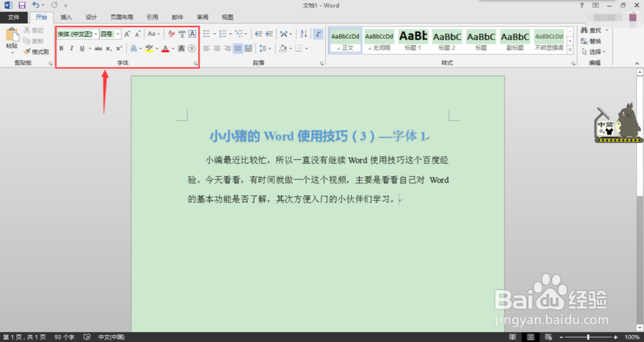
Task: Switch to the 插入 insert tab
Action: coord(66,17)
